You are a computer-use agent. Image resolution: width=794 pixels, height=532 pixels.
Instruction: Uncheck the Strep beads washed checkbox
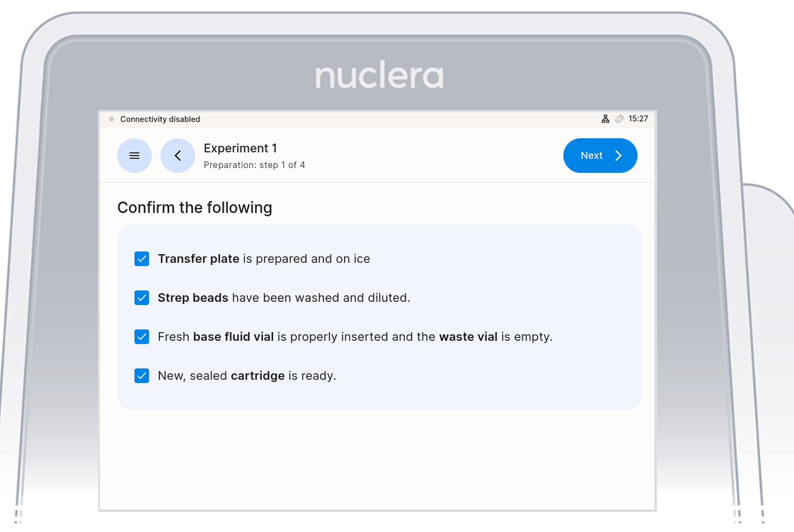pyautogui.click(x=142, y=298)
